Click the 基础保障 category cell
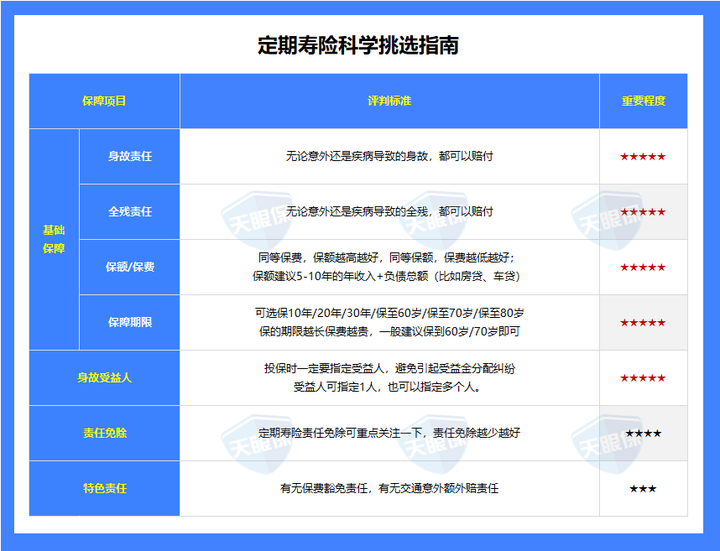The width and height of the screenshot is (720, 551). pyautogui.click(x=53, y=239)
